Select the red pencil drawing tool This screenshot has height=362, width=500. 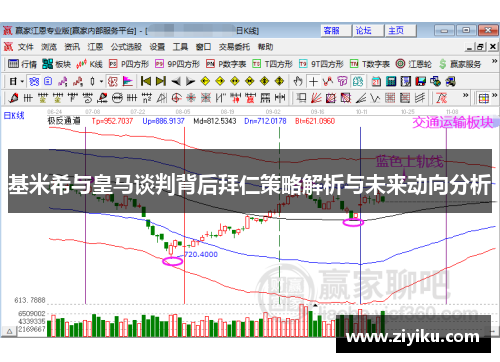tap(13, 98)
